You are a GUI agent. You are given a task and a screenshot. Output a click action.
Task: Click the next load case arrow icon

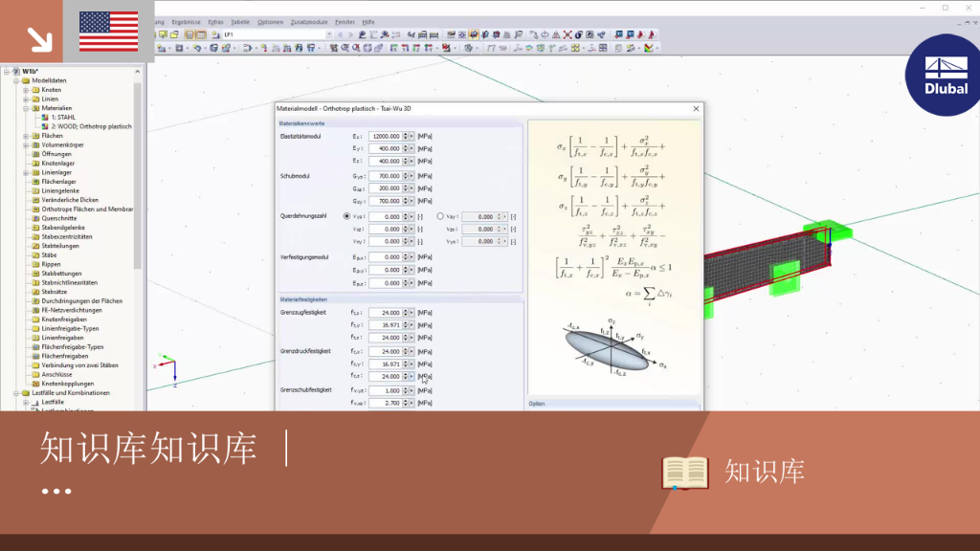(350, 35)
